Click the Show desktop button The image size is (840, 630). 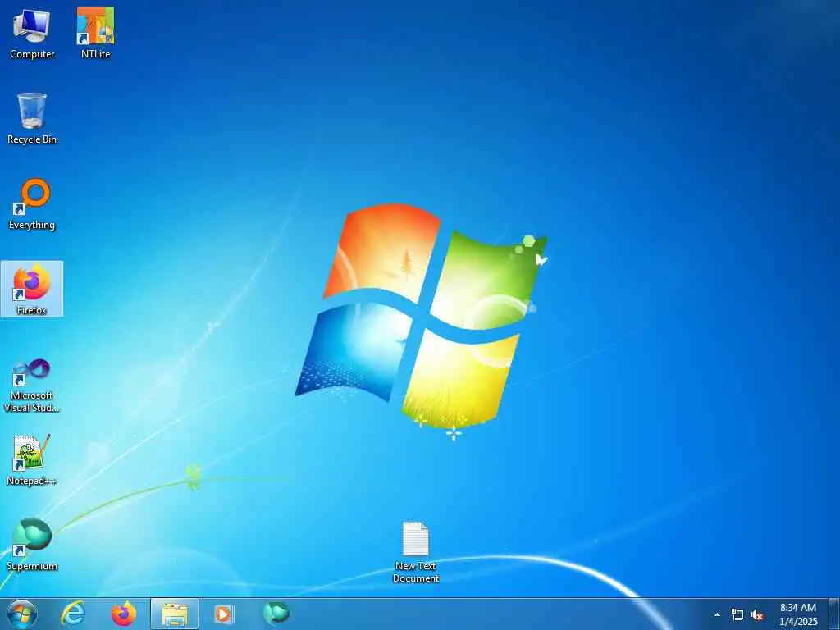pyautogui.click(x=834, y=614)
